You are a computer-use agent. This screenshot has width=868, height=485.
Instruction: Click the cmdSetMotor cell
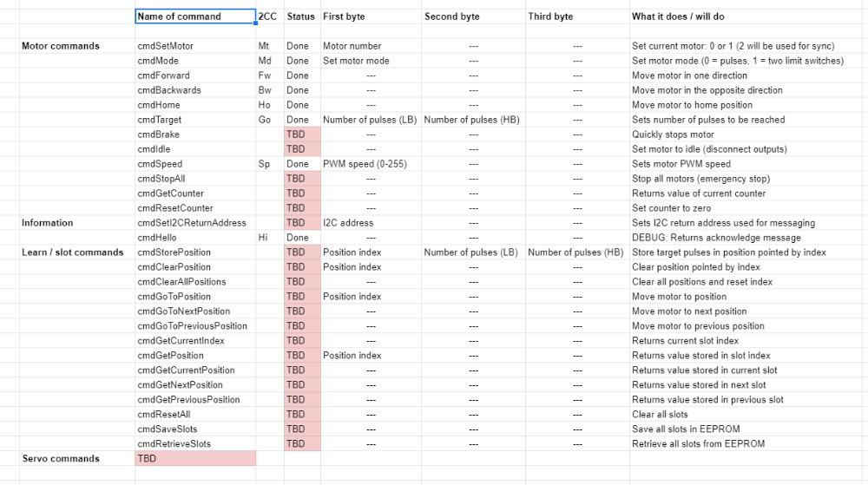(195, 46)
